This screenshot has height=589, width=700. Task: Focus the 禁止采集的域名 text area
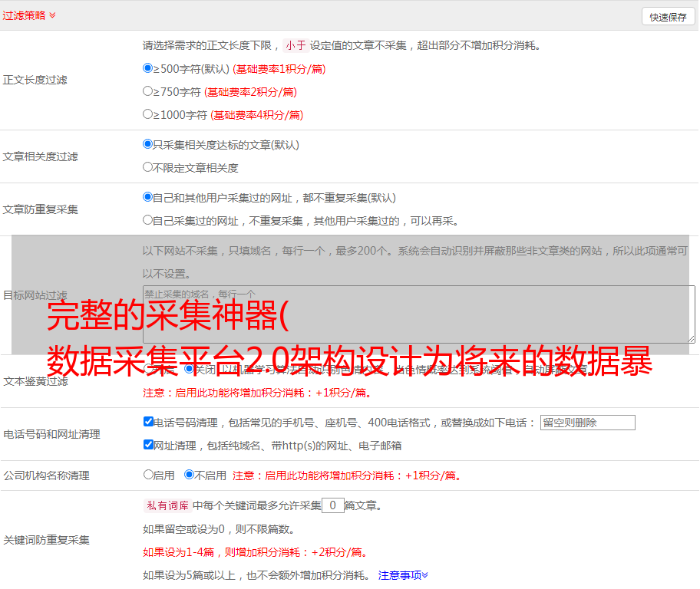(x=418, y=314)
